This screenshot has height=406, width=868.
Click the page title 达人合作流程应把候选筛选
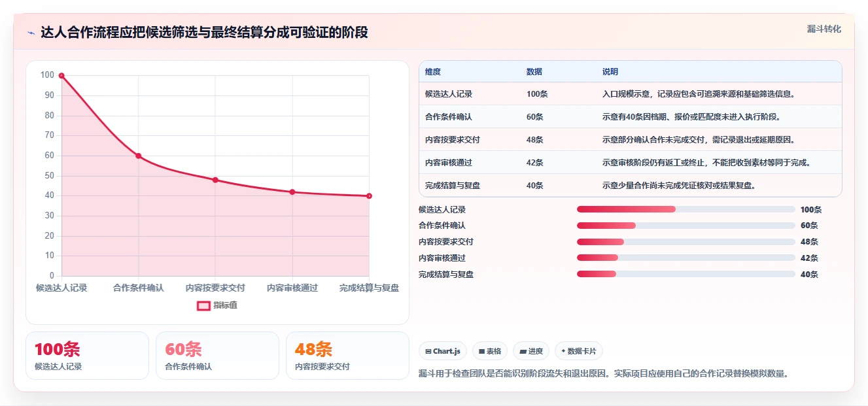coord(204,33)
